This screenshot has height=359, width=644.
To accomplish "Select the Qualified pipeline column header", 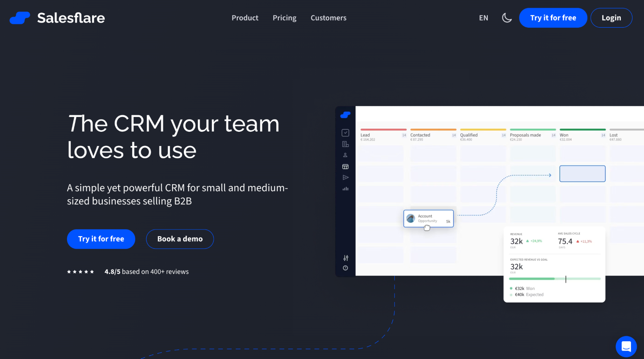I will coord(483,136).
